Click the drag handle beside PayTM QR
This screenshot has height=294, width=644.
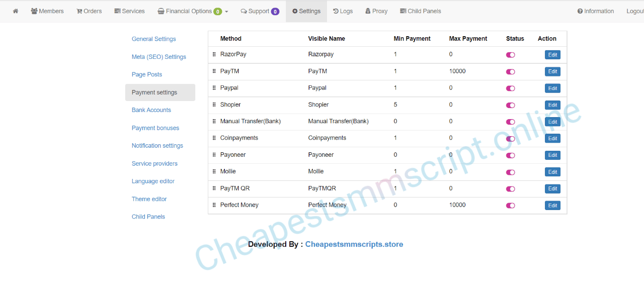point(214,188)
